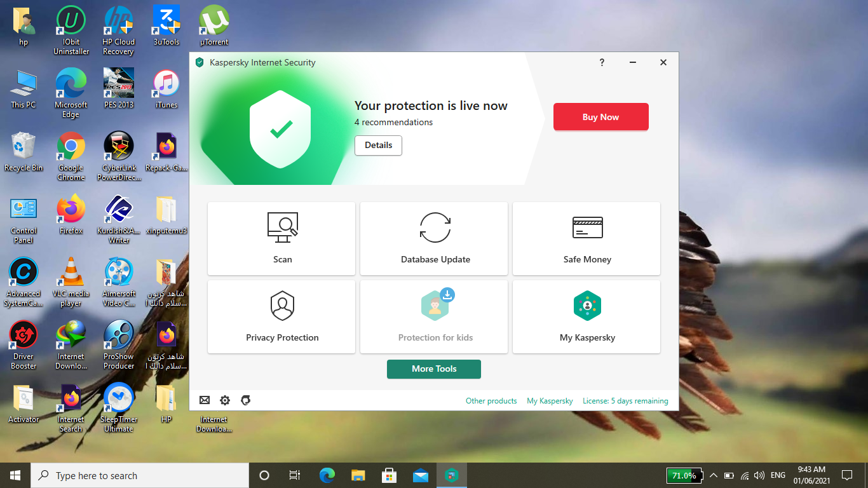Open Microsoft Store from taskbar
This screenshot has height=488, width=868.
389,475
